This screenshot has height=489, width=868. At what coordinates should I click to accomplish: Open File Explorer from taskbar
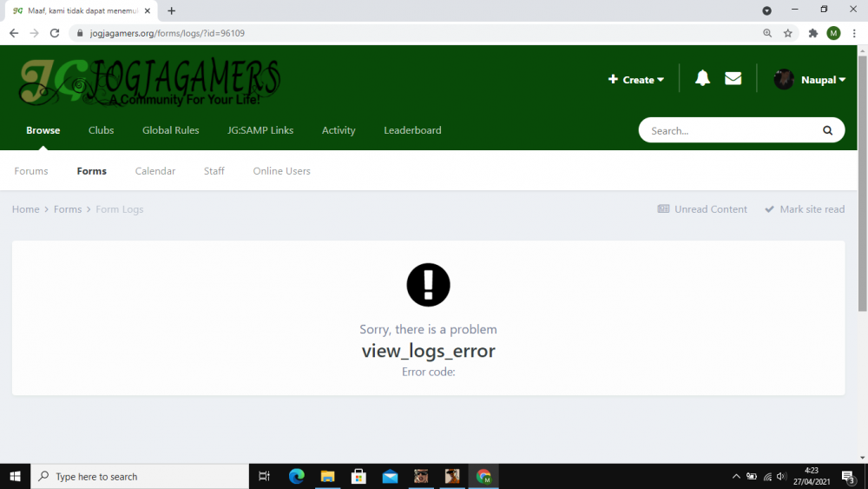click(x=327, y=476)
